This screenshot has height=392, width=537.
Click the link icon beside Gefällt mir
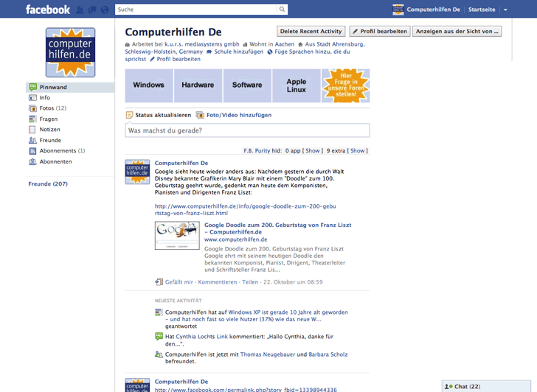[x=159, y=282]
